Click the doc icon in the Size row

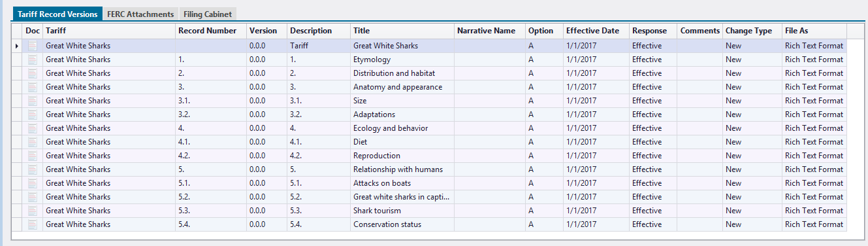(x=33, y=101)
